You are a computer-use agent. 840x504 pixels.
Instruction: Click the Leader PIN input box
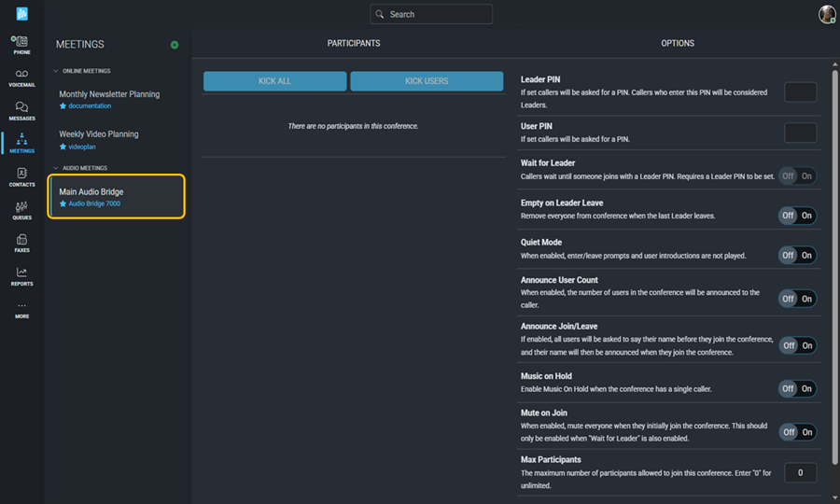point(800,91)
